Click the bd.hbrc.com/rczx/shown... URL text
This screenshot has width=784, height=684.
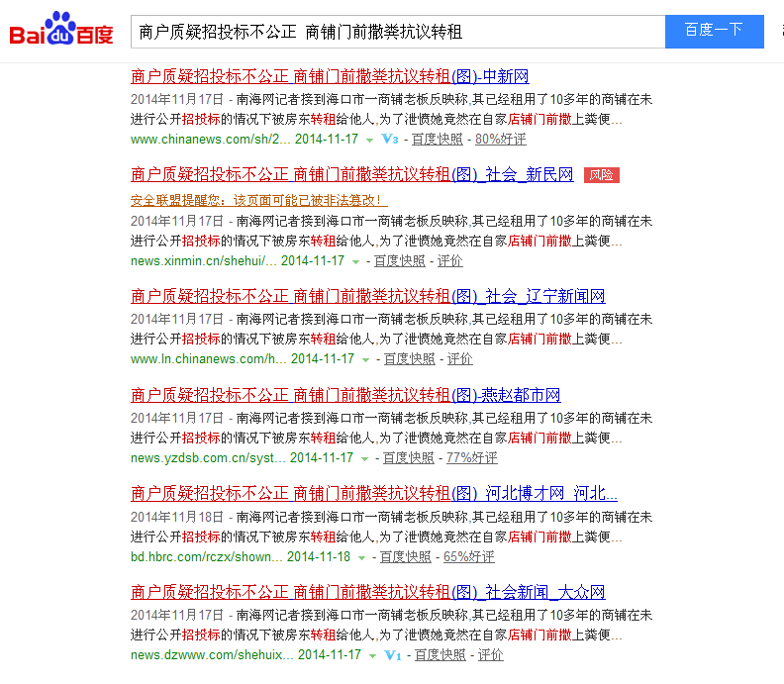tap(206, 556)
